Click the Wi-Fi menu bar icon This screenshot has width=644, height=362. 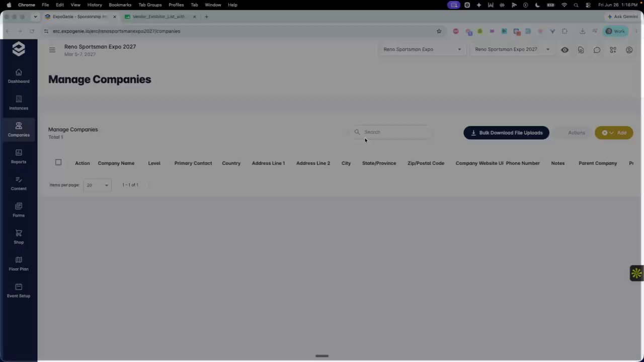pos(564,5)
